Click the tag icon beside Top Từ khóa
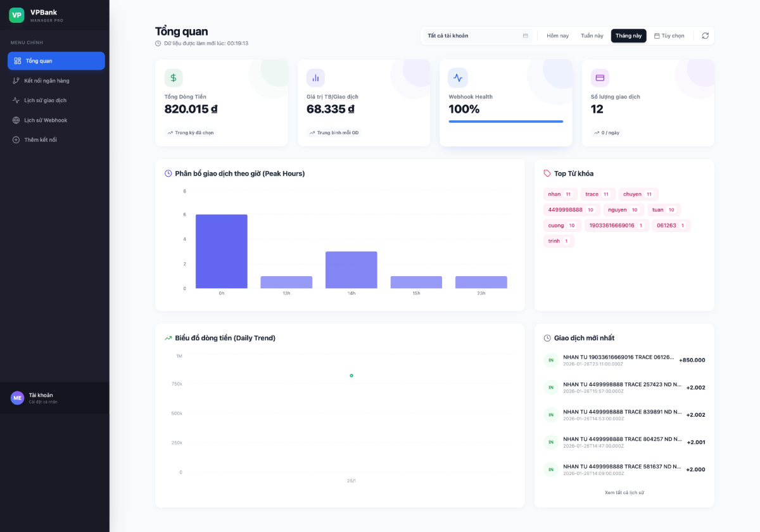Image resolution: width=760 pixels, height=532 pixels. pos(547,174)
